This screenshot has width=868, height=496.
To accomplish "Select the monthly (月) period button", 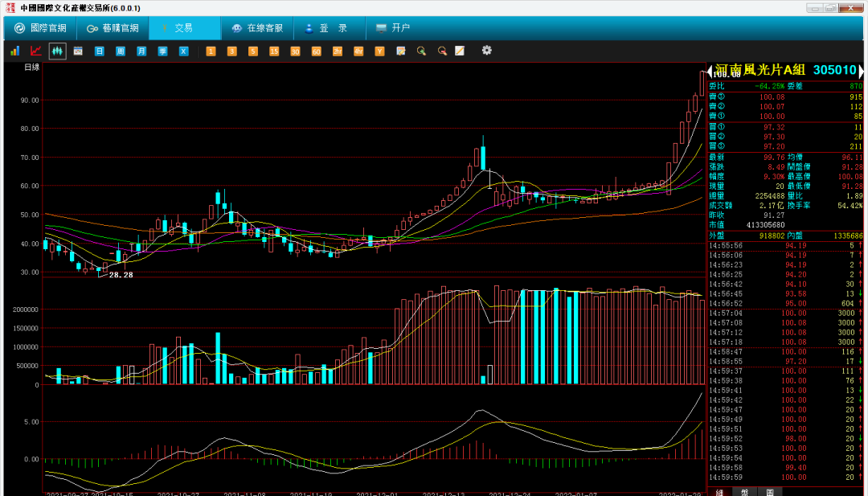I will (141, 51).
